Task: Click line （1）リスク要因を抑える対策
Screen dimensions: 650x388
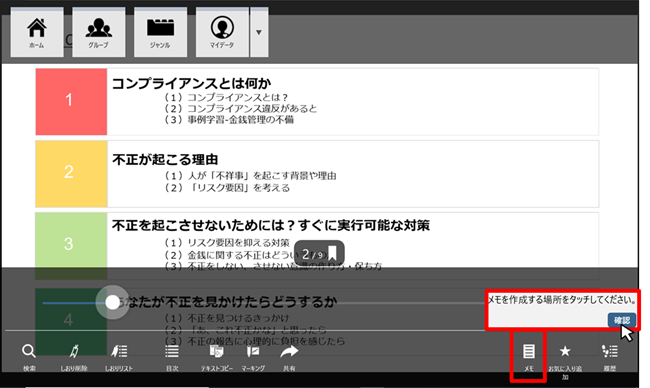Action: [x=226, y=242]
